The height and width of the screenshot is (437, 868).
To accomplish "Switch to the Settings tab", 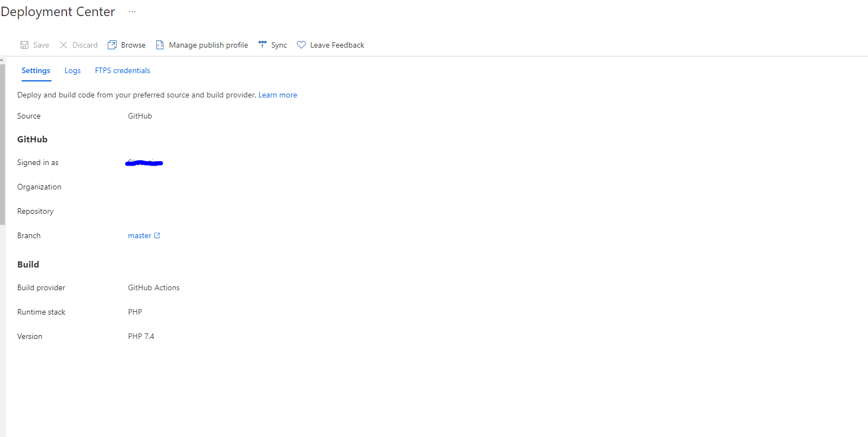I will [x=36, y=70].
